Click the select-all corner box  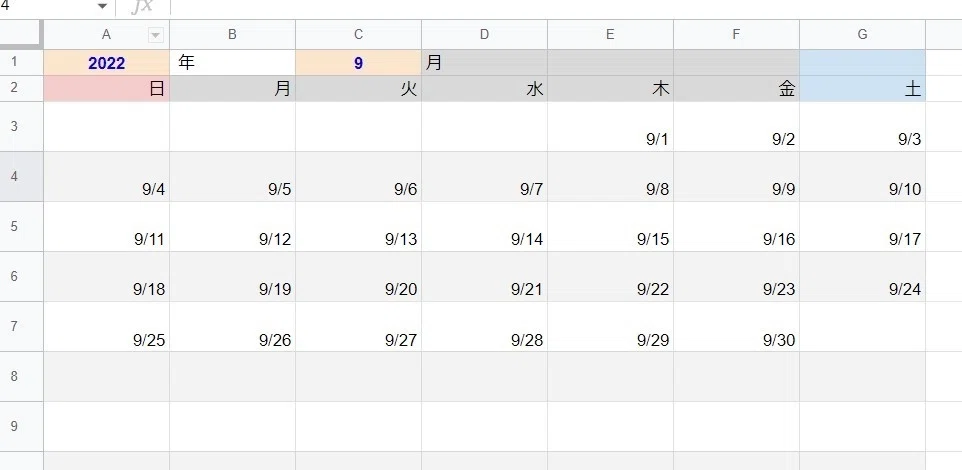pos(21,35)
